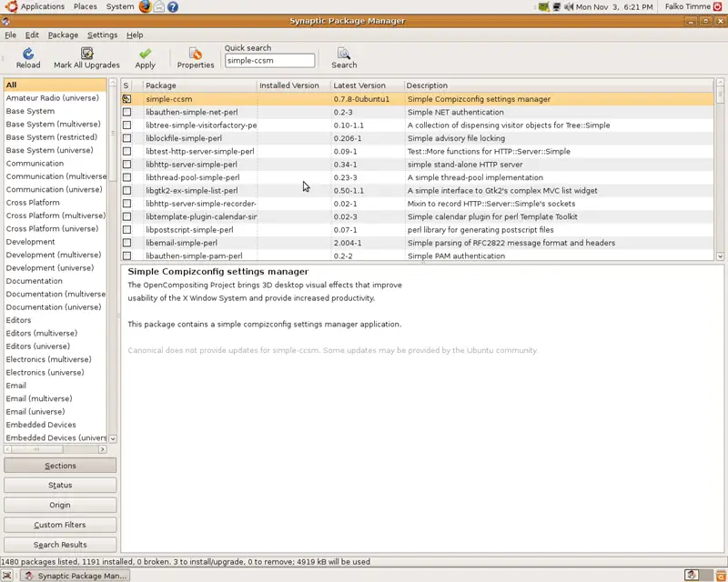The image size is (728, 582).
Task: Select the Base System section
Action: pyautogui.click(x=56, y=111)
